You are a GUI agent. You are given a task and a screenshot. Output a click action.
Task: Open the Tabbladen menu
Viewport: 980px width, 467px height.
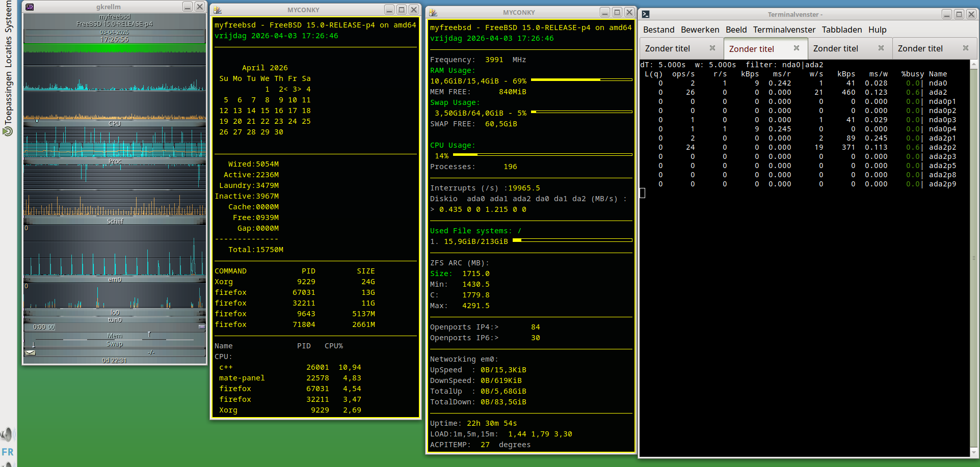841,30
